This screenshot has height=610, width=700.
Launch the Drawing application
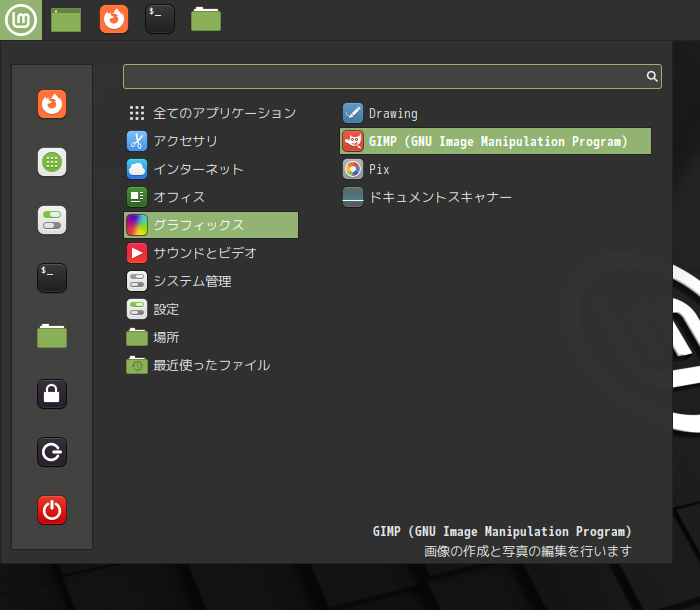[x=496, y=113]
